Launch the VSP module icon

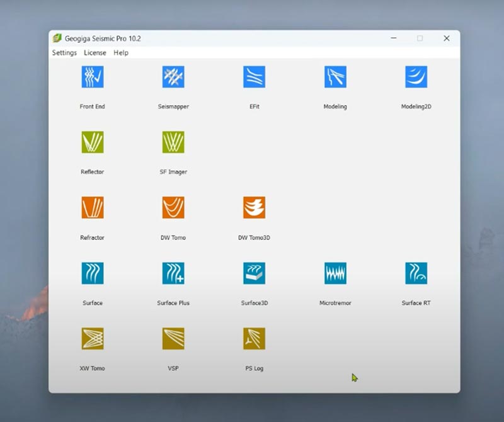[x=173, y=338]
